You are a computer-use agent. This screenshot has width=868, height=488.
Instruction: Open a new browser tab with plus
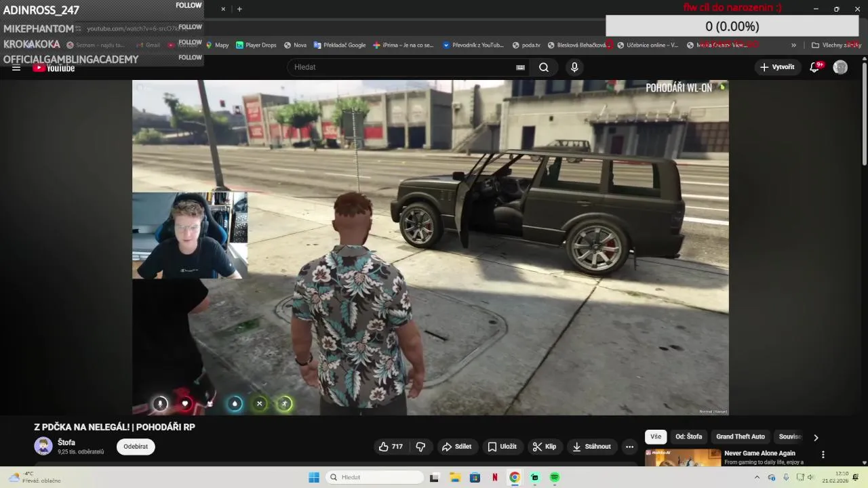[x=239, y=9]
